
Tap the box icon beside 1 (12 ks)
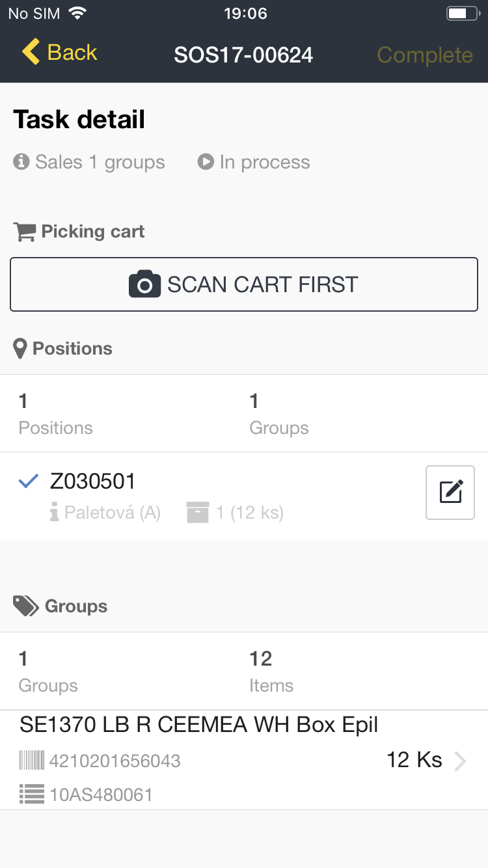point(197,513)
